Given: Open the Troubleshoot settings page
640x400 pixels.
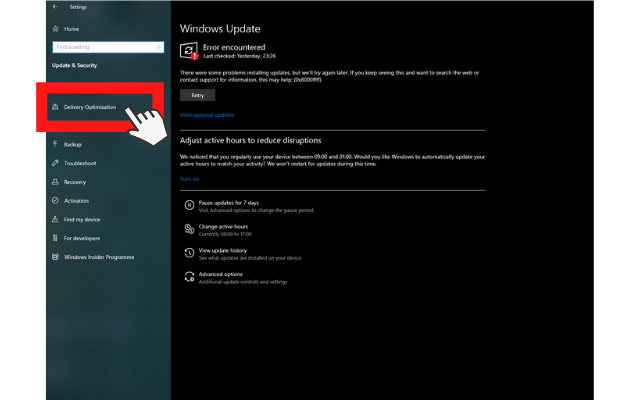Looking at the screenshot, I should point(80,163).
